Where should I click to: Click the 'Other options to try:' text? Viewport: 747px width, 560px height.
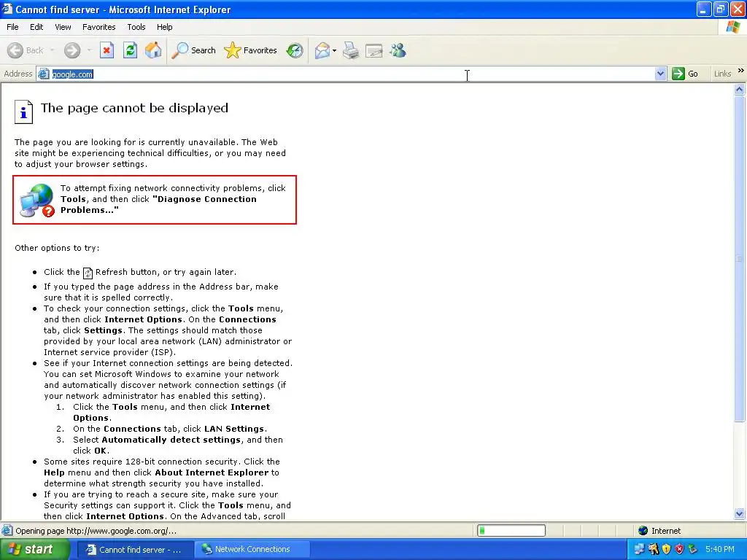point(57,248)
